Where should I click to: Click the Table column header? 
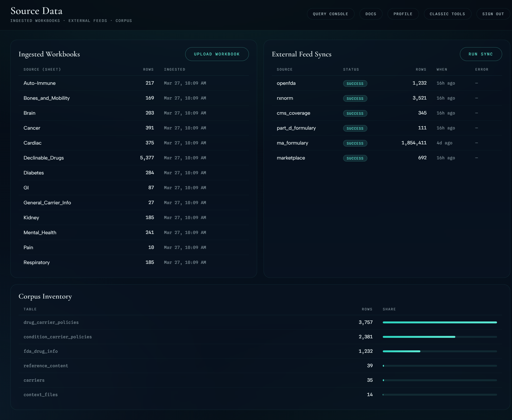[x=30, y=309]
